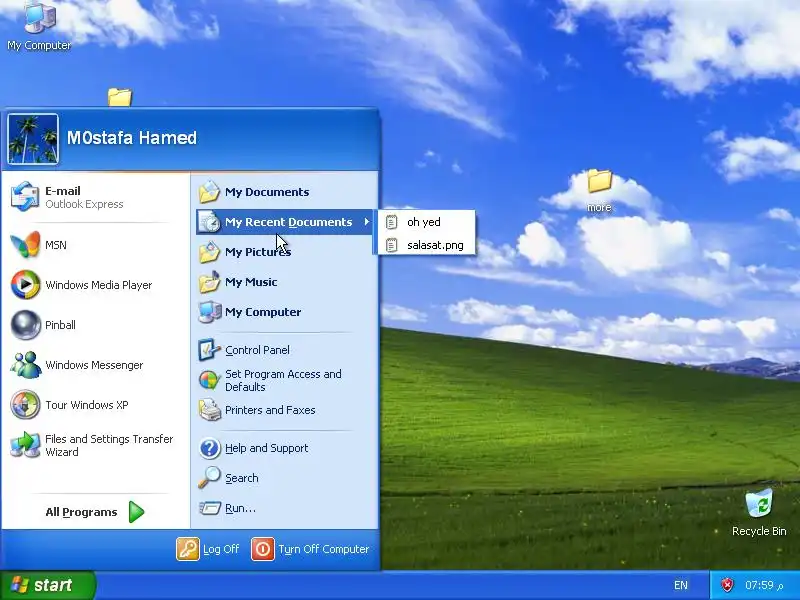Open recent document 'oh yed'
Screen dimensions: 800x600
pos(426,222)
